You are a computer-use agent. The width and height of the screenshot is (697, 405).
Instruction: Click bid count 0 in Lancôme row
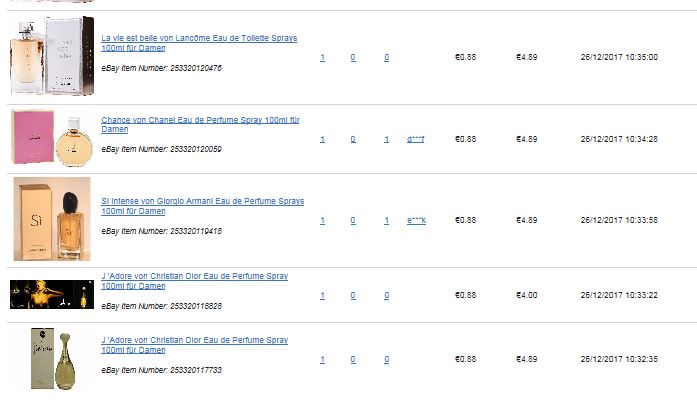pyautogui.click(x=386, y=57)
